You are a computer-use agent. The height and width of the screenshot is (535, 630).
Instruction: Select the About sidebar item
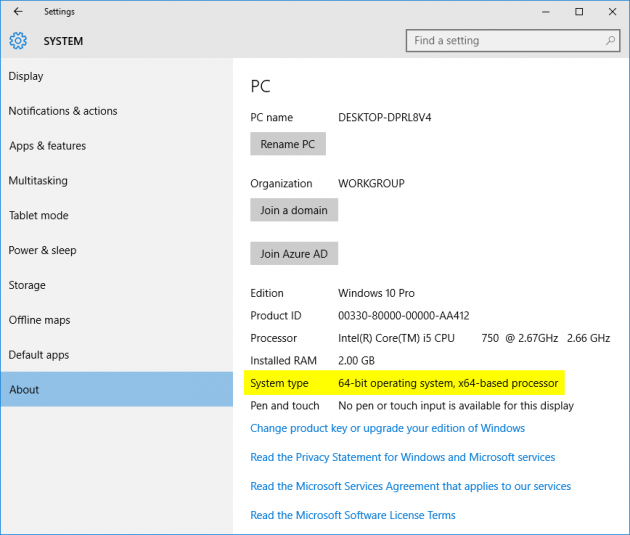117,389
